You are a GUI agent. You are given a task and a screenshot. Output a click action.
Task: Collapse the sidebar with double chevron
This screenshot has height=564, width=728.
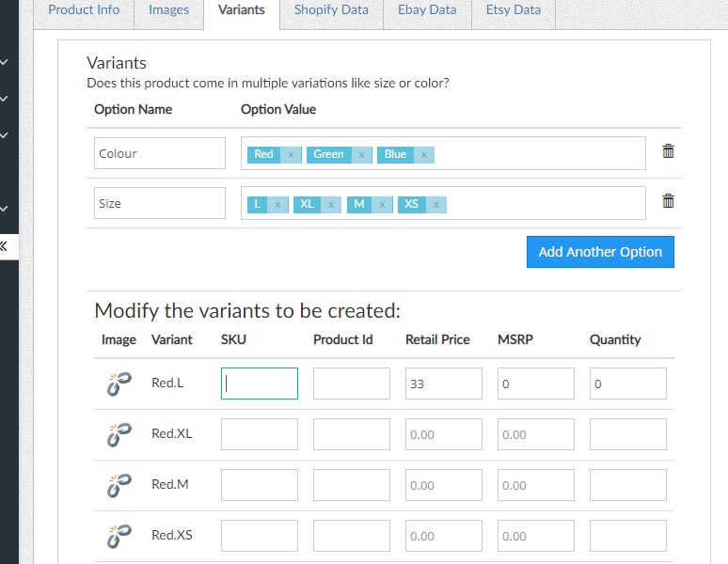tap(4, 246)
